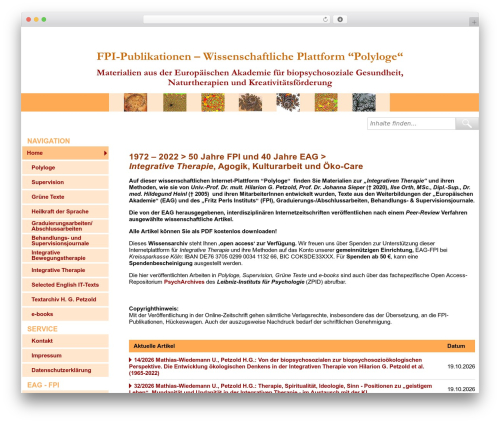
Task: Expand the 14/2026 article entry arrow
Action: coord(130,360)
